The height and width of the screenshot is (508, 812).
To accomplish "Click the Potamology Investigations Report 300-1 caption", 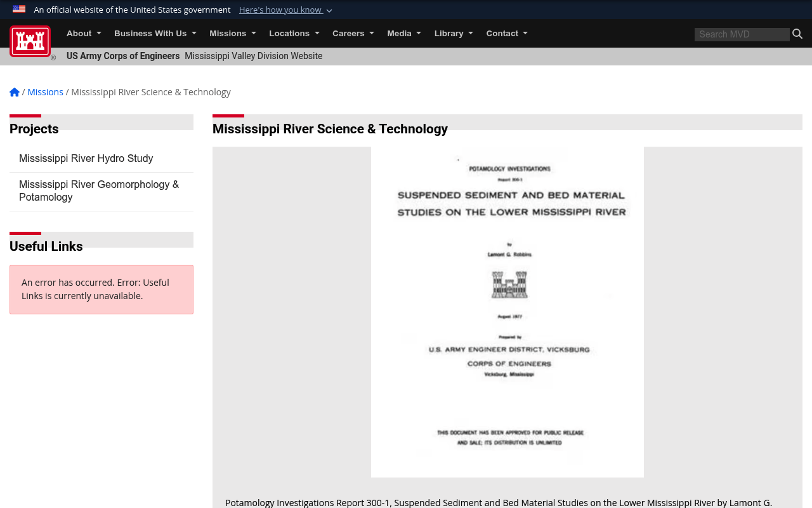I will tap(499, 502).
